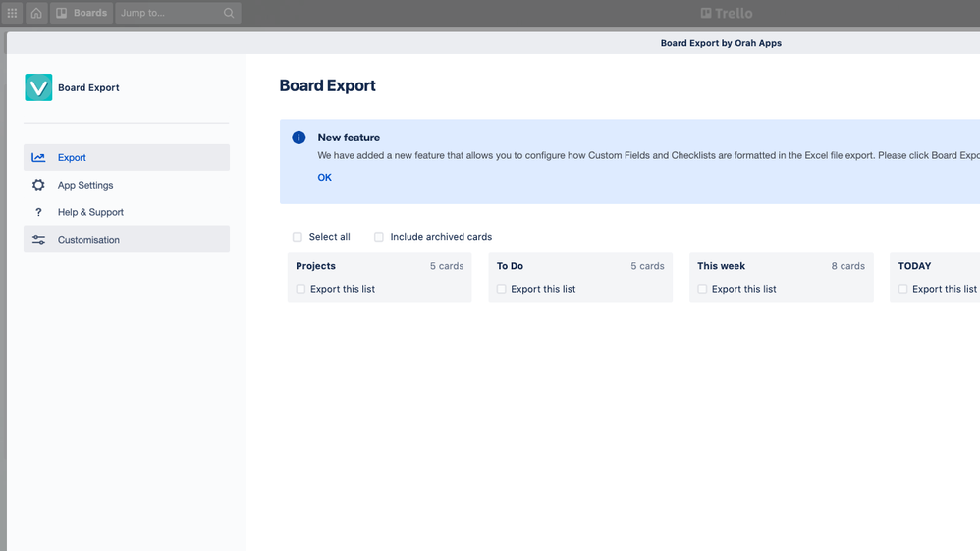
Task: Click the Customisation sliders icon
Action: pyautogui.click(x=38, y=240)
